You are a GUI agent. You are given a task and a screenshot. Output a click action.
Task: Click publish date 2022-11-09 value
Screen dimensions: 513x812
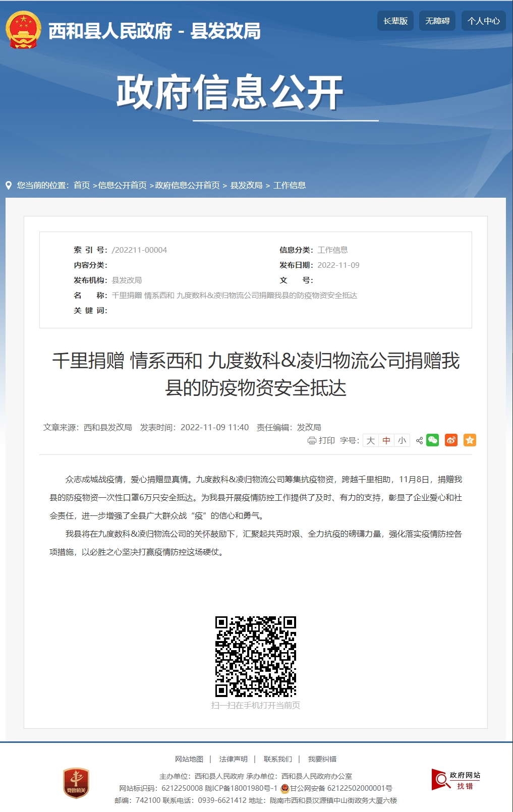pyautogui.click(x=338, y=265)
